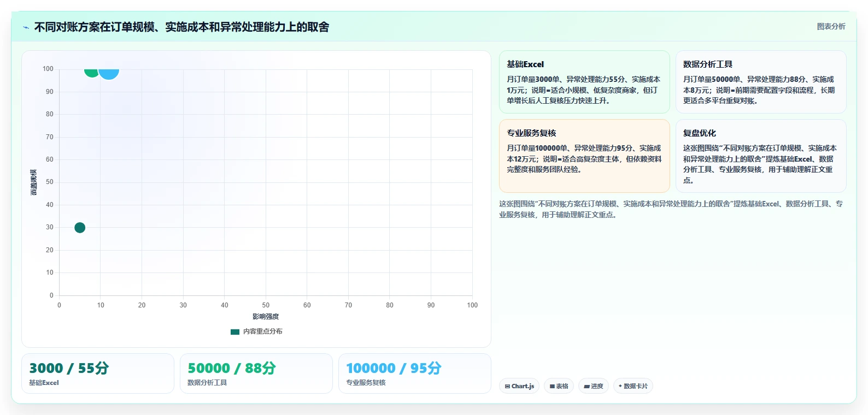
Task: Click the y-axis tick label 90
Action: [50, 92]
